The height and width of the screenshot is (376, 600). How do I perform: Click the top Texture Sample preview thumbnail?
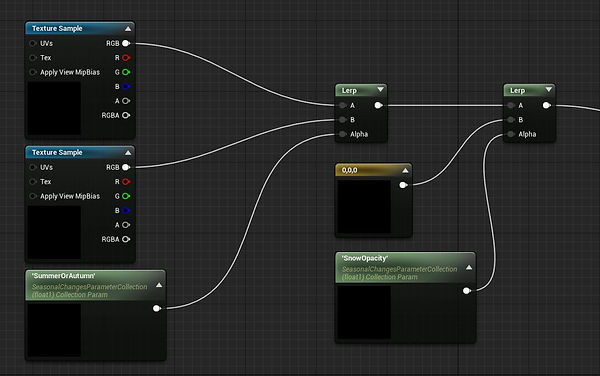point(54,108)
